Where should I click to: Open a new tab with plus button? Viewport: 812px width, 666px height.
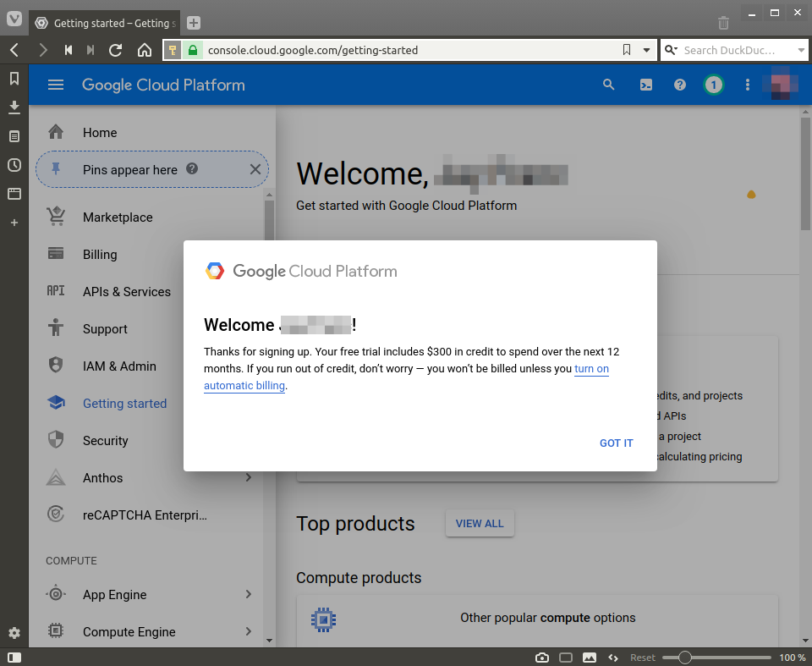pyautogui.click(x=194, y=23)
